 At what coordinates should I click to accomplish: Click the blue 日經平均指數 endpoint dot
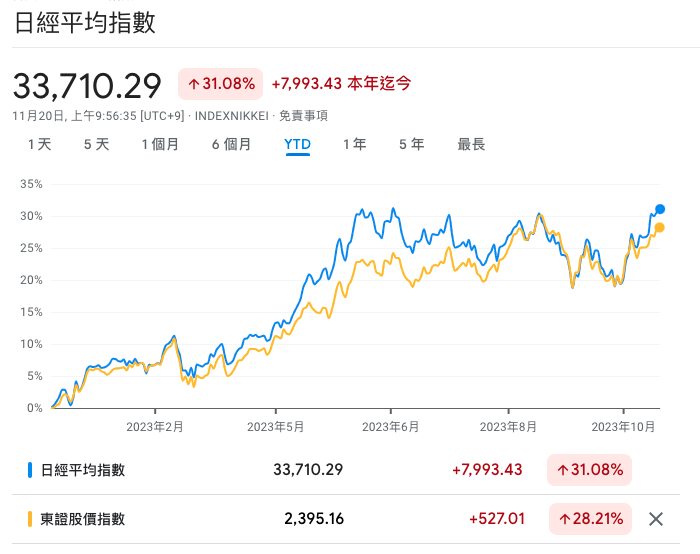(x=660, y=209)
